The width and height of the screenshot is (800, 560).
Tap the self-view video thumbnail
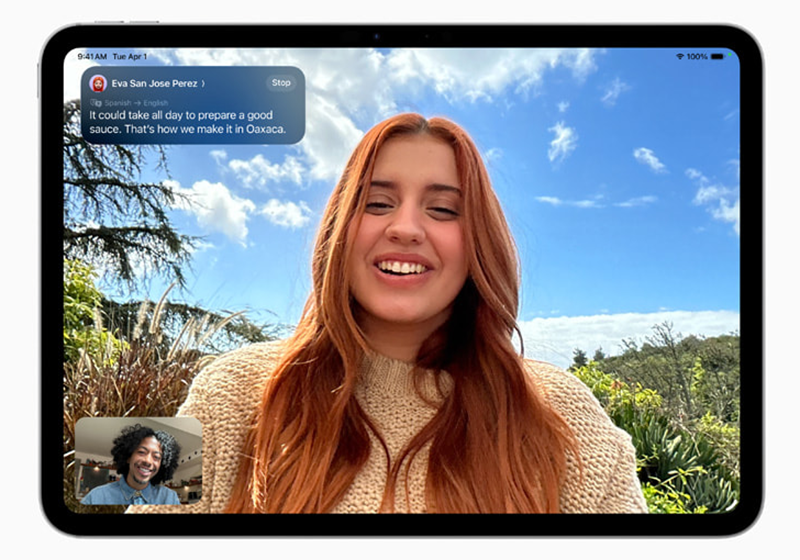[139, 461]
